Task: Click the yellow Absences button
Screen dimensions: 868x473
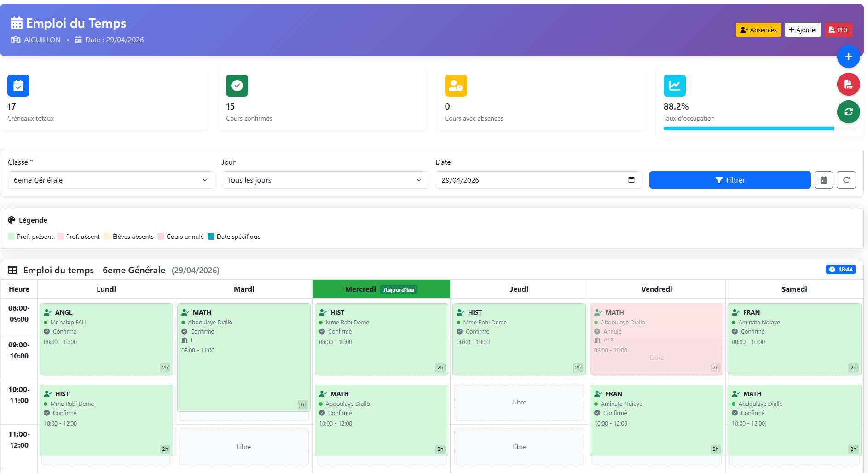Action: point(758,30)
